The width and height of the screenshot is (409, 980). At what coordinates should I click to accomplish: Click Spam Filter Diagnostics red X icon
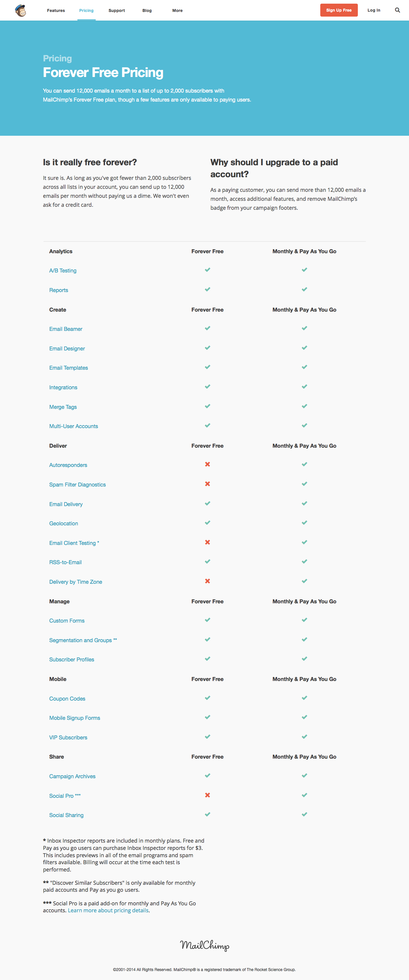[x=208, y=484]
